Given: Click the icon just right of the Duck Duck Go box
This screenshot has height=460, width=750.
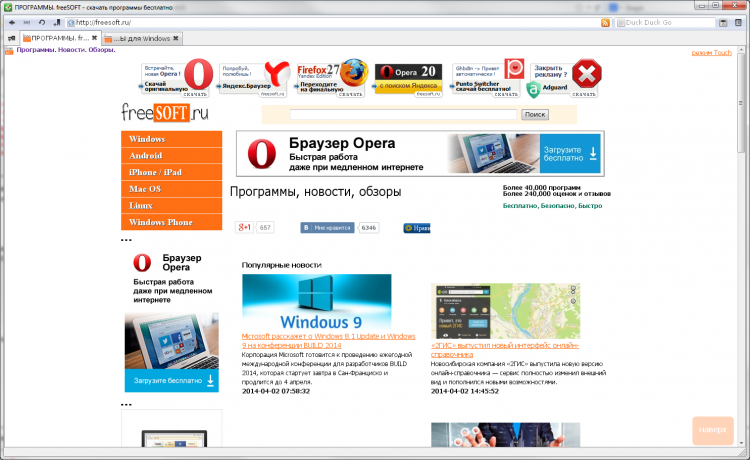Looking at the screenshot, I should coord(724,22).
